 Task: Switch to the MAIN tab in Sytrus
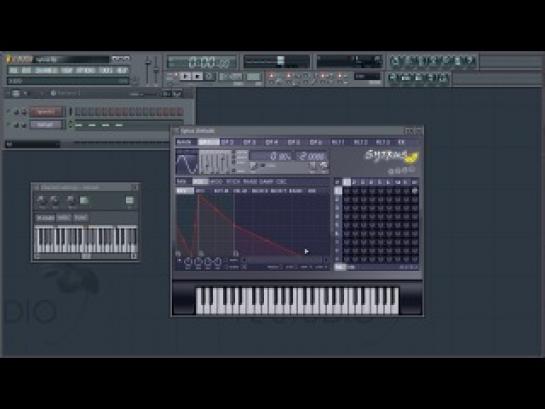click(185, 142)
